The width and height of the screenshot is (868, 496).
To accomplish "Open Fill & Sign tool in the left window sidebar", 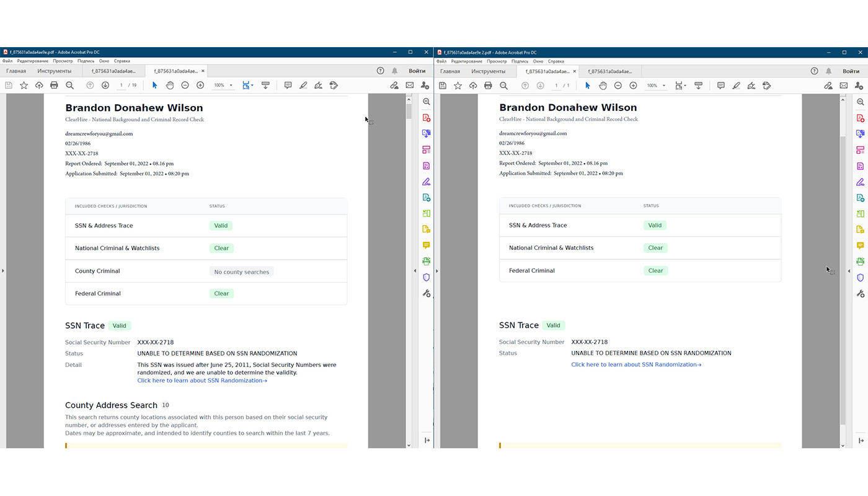I will pos(426,182).
